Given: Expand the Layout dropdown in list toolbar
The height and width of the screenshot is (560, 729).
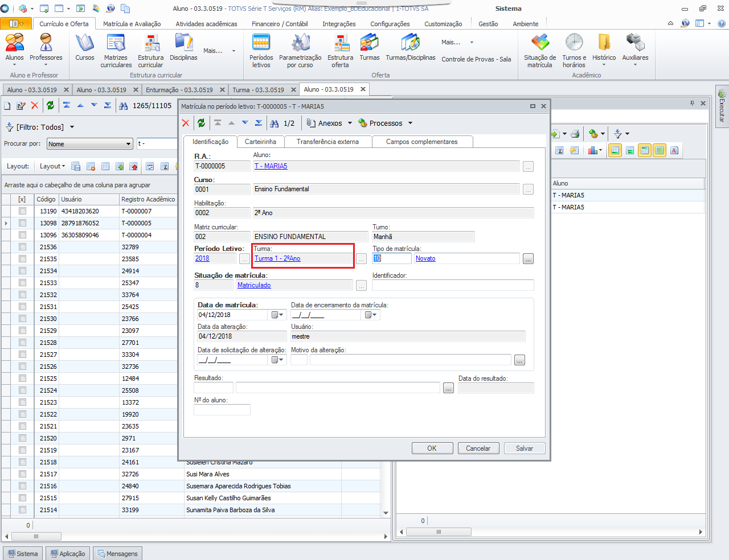Looking at the screenshot, I should point(52,166).
